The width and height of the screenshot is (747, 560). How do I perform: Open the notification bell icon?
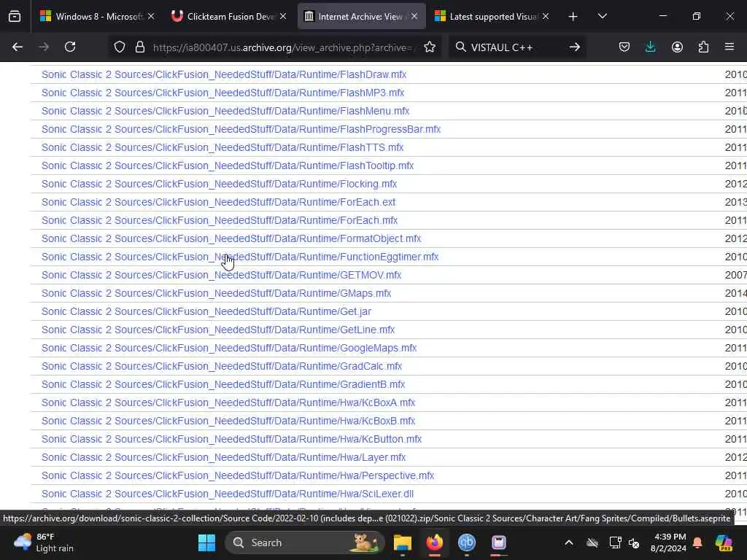point(697,542)
